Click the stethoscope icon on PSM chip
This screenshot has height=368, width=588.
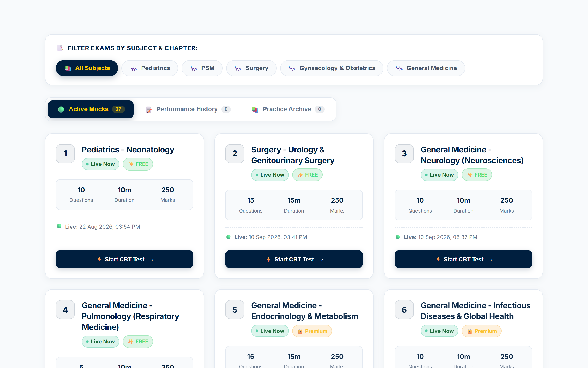coord(194,68)
